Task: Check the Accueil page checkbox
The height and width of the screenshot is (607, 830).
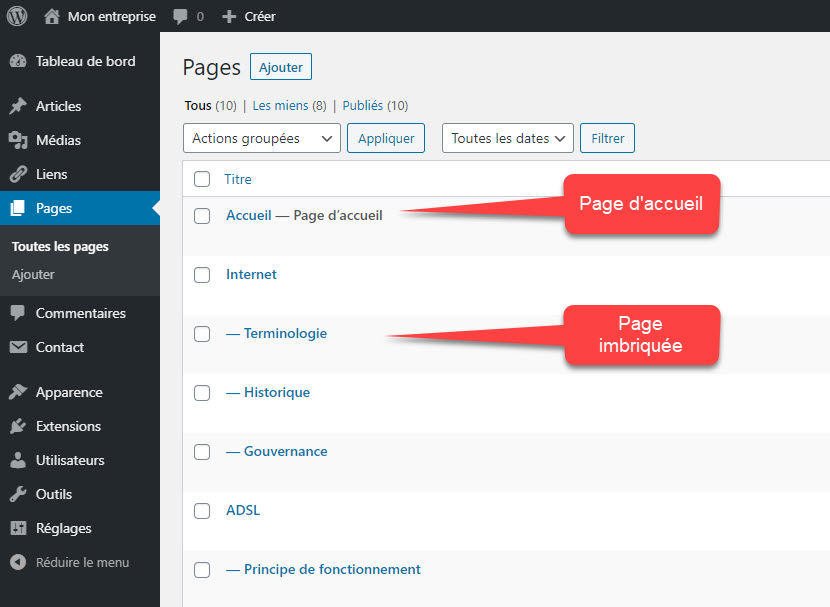Action: point(202,216)
